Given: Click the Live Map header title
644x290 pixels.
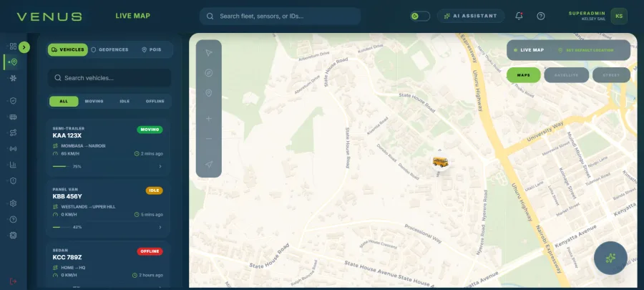Looking at the screenshot, I should [x=132, y=16].
